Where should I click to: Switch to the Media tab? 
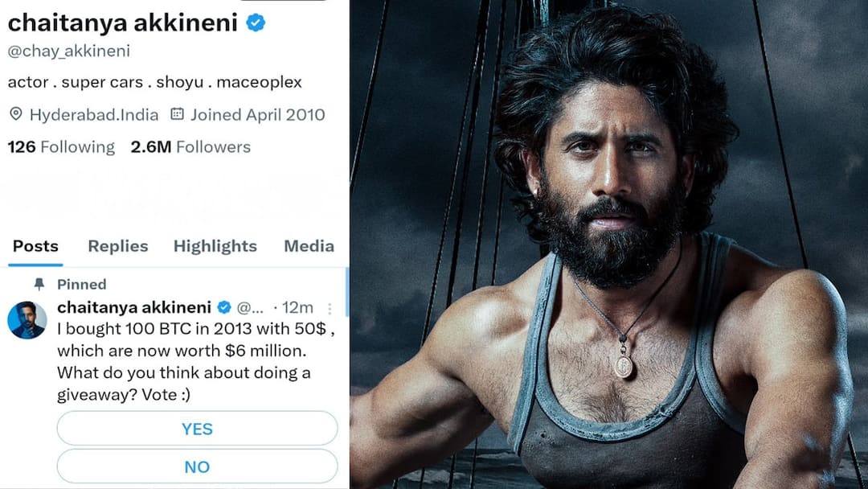tap(309, 246)
